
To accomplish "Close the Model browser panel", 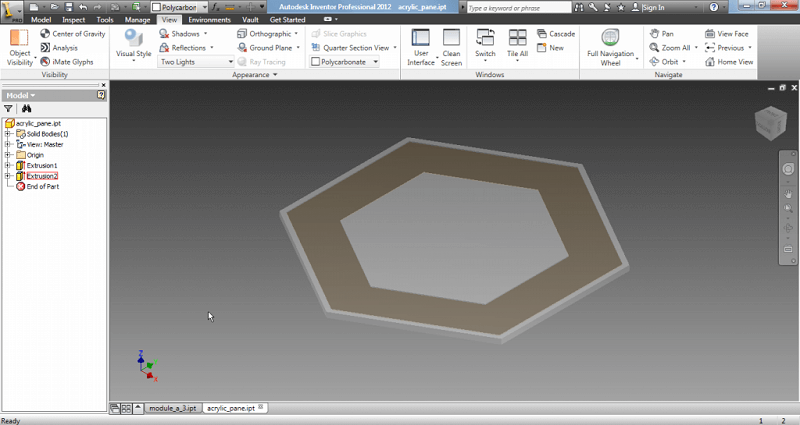I will pos(104,85).
